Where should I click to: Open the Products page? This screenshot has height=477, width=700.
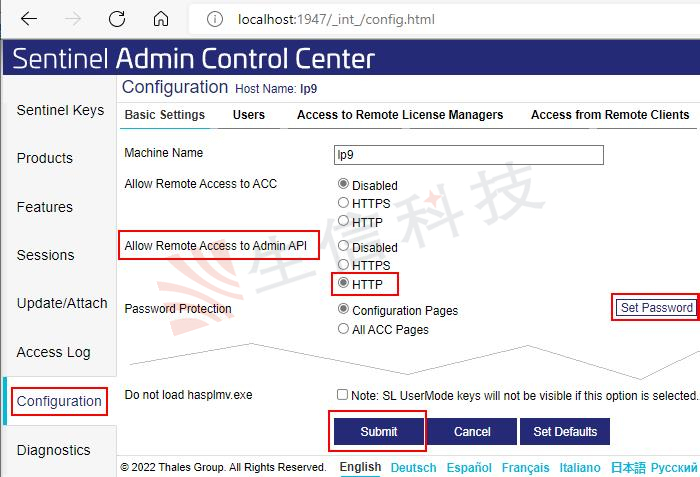point(45,158)
